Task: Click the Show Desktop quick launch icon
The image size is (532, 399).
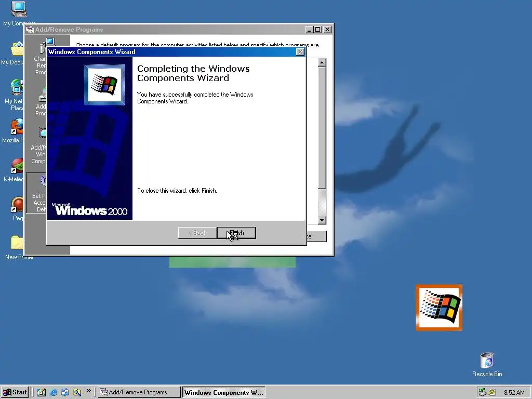Action: [x=42, y=392]
